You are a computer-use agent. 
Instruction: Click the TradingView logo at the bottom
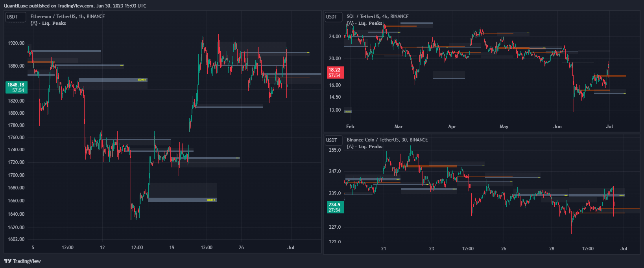[x=22, y=261]
